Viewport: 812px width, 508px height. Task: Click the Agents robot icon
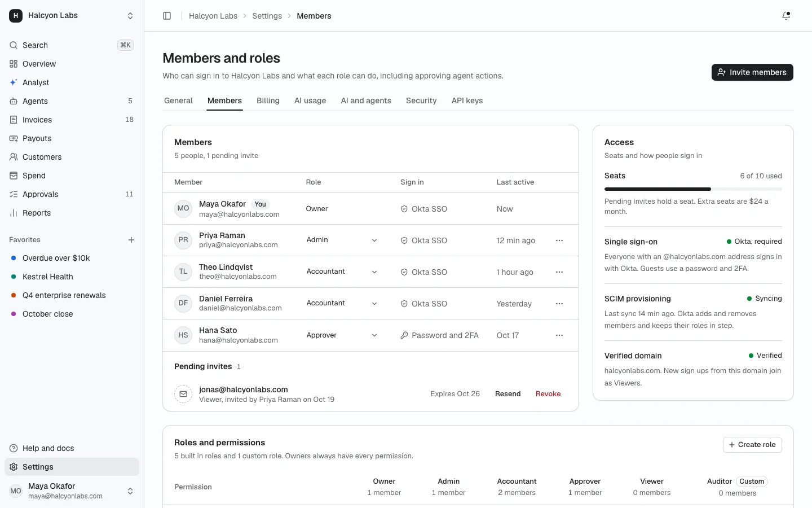coord(14,101)
